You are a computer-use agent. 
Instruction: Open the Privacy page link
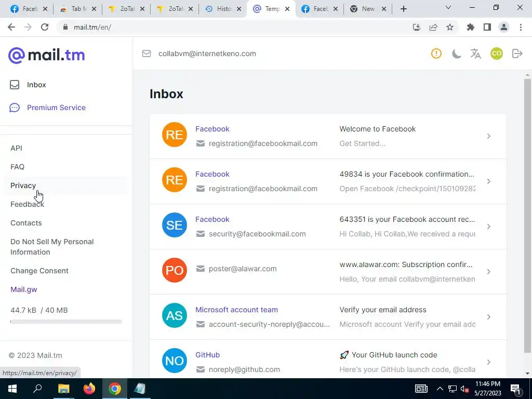(x=23, y=185)
